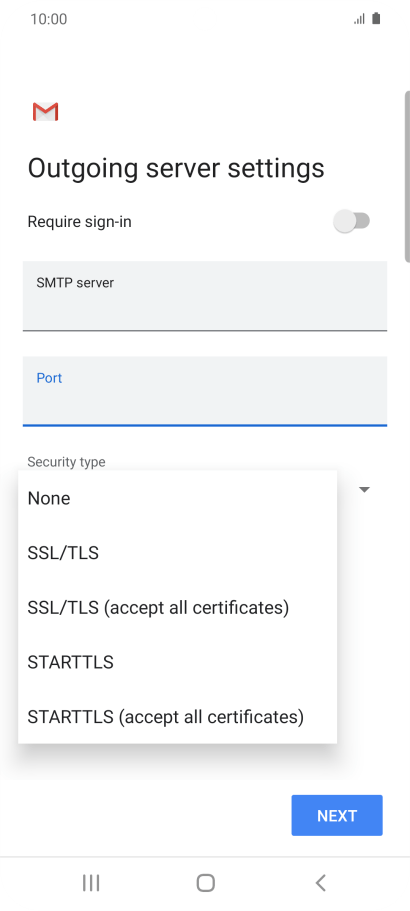Viewport: 410px width, 911px height.
Task: Tap the Gmail logo icon
Action: (x=45, y=112)
